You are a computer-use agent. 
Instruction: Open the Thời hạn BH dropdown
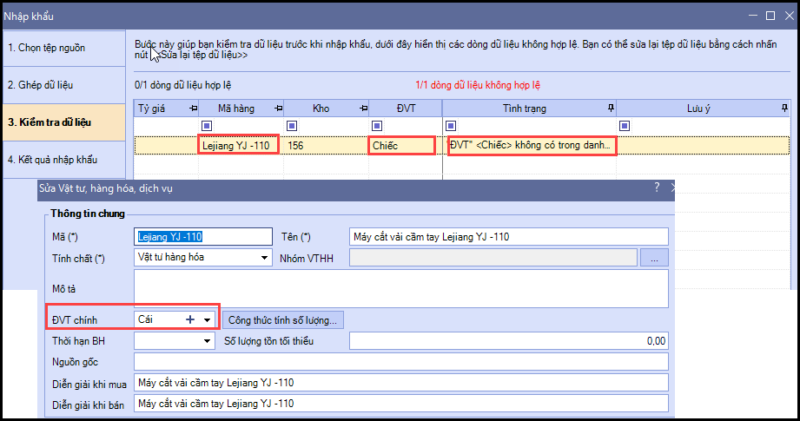pos(207,341)
